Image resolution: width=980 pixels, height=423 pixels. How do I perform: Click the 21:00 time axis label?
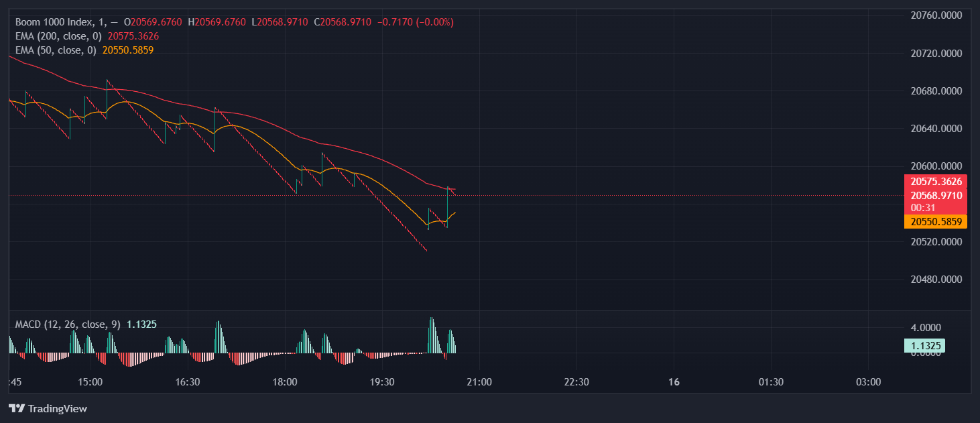click(x=479, y=382)
